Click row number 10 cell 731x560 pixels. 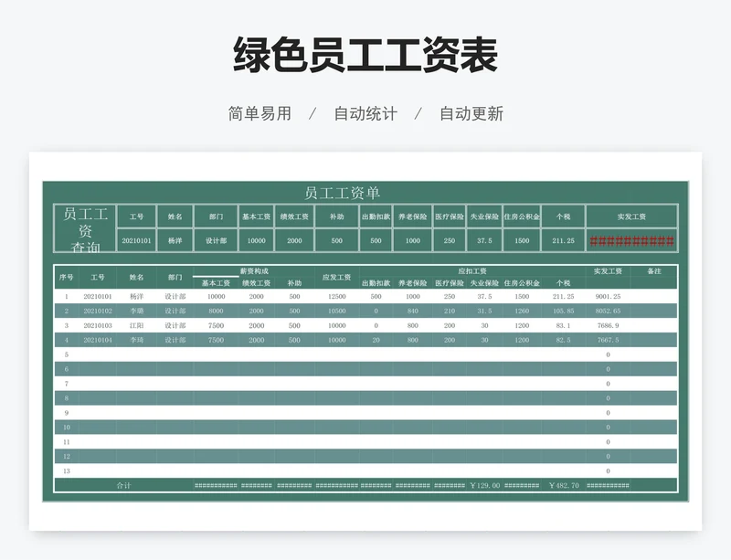tap(66, 428)
